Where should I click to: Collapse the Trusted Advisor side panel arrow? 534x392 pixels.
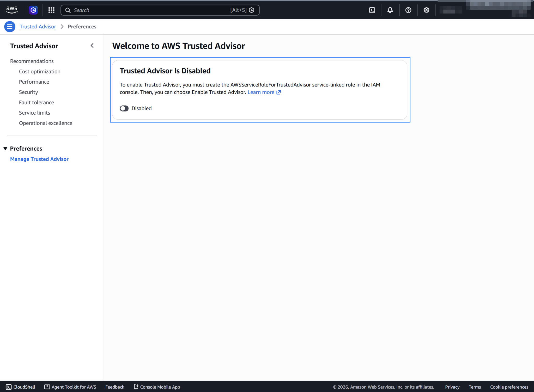(92, 46)
